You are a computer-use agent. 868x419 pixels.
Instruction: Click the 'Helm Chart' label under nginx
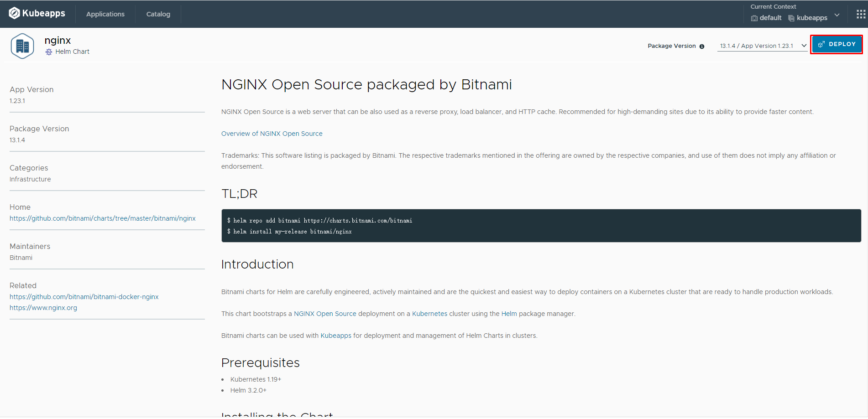tap(72, 52)
